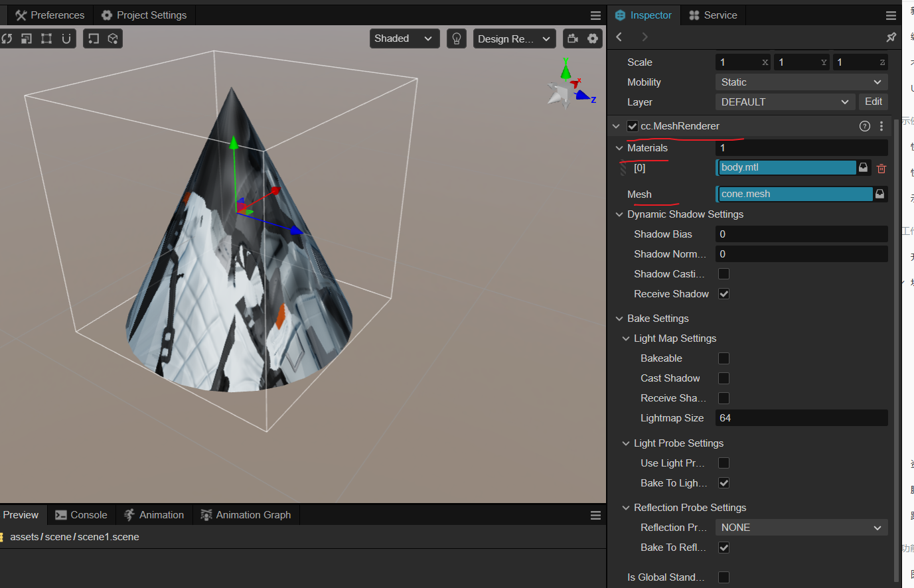Open the Animation tab

154,515
